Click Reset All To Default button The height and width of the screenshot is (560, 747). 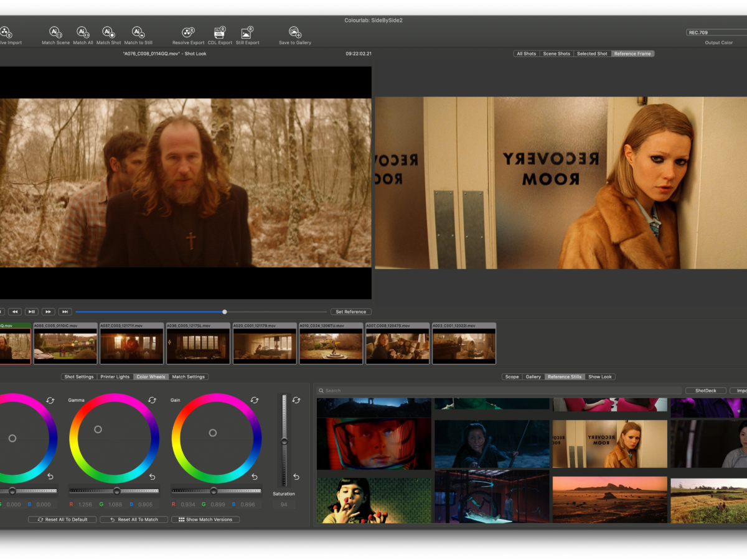point(62,520)
